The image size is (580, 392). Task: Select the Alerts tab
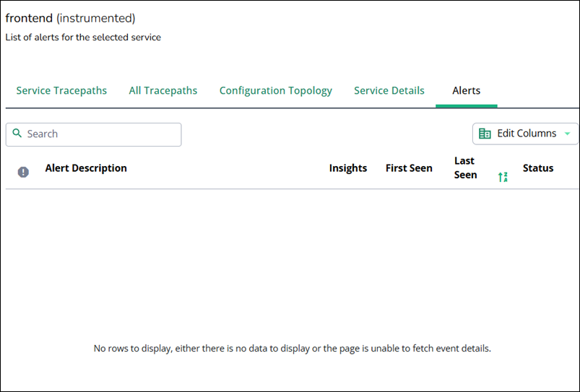[x=466, y=91]
